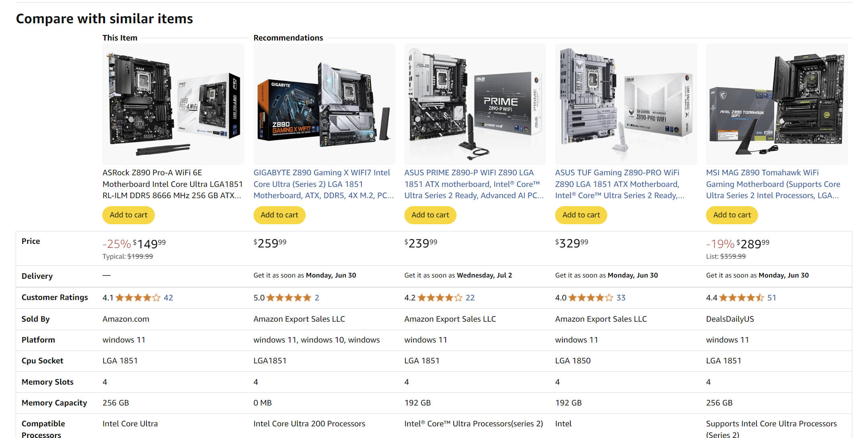Screen dimensions: 868x438
Task: Add the ASUS PRIME Z890-P to cart
Action: point(430,215)
